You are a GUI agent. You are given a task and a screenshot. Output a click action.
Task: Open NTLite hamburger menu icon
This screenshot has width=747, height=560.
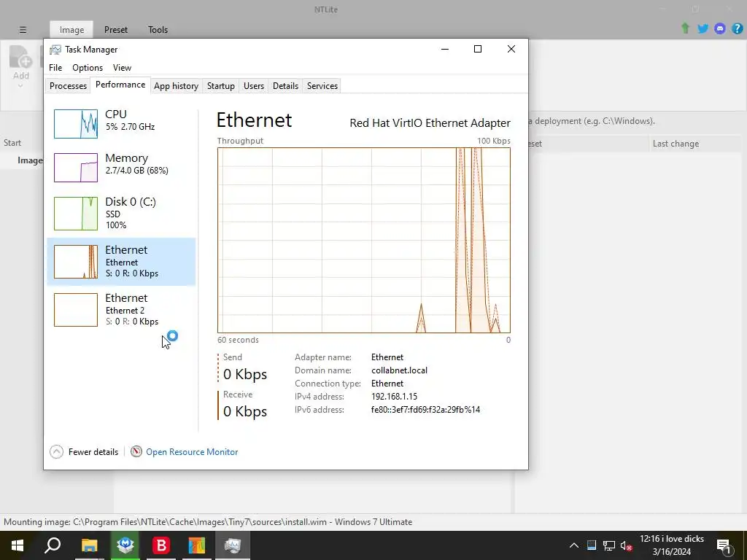[23, 29]
